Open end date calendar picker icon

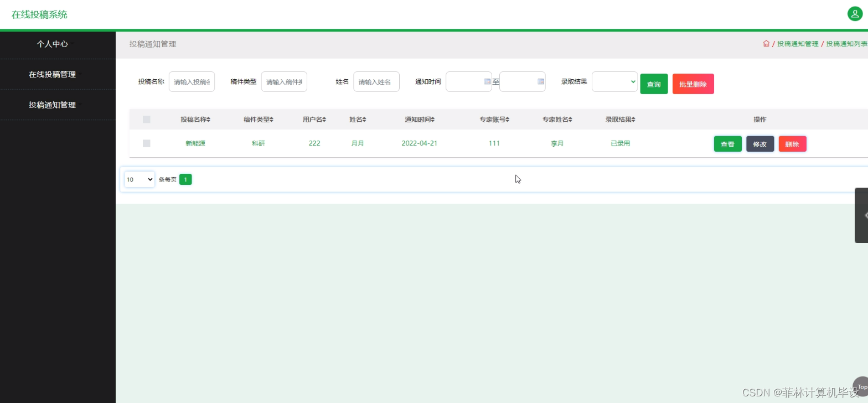(541, 81)
